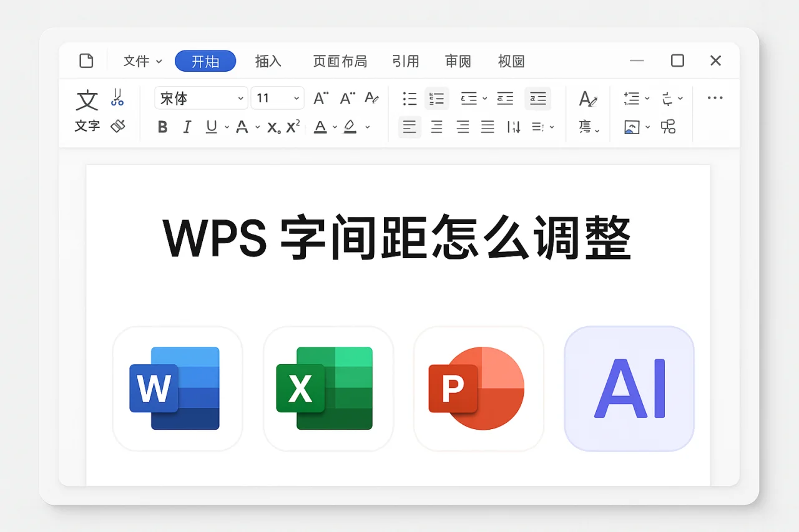Apply Italic formatting
The width and height of the screenshot is (799, 532).
coord(187,127)
